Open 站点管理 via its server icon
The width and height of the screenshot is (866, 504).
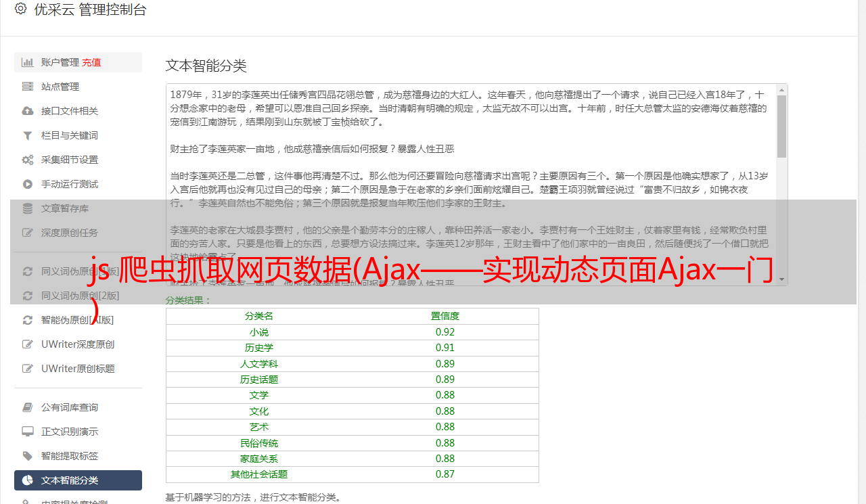[28, 87]
